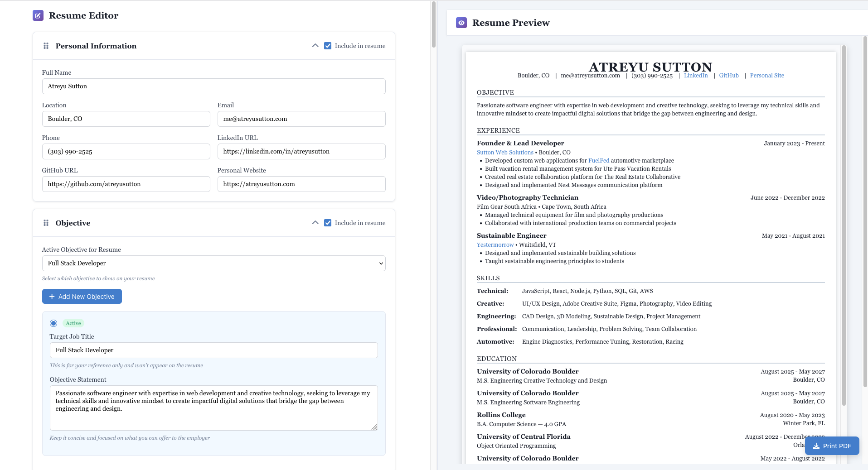Click the eye icon next to Resume Preview heading
The image size is (868, 470).
(461, 22)
